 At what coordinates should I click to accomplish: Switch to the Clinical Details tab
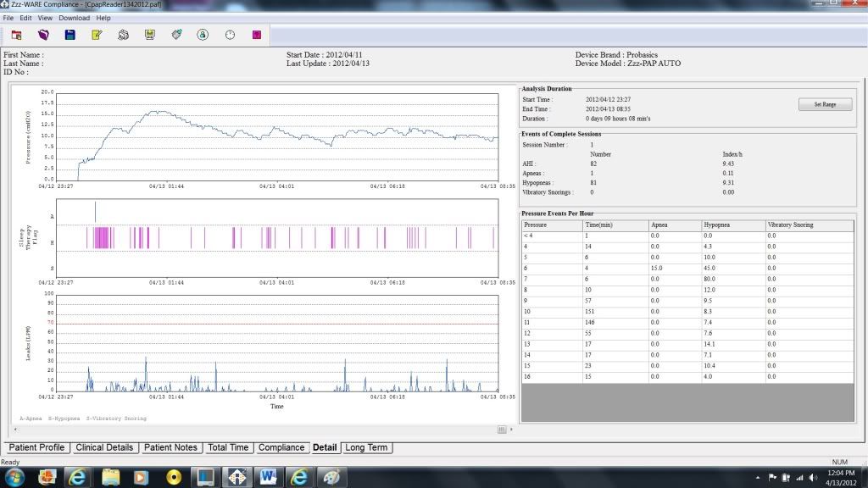coord(104,447)
